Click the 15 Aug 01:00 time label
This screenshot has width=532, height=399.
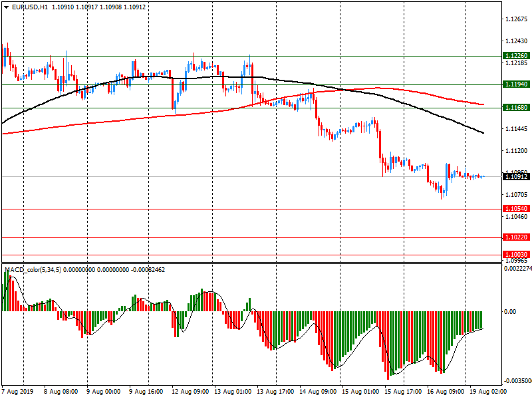(x=360, y=392)
